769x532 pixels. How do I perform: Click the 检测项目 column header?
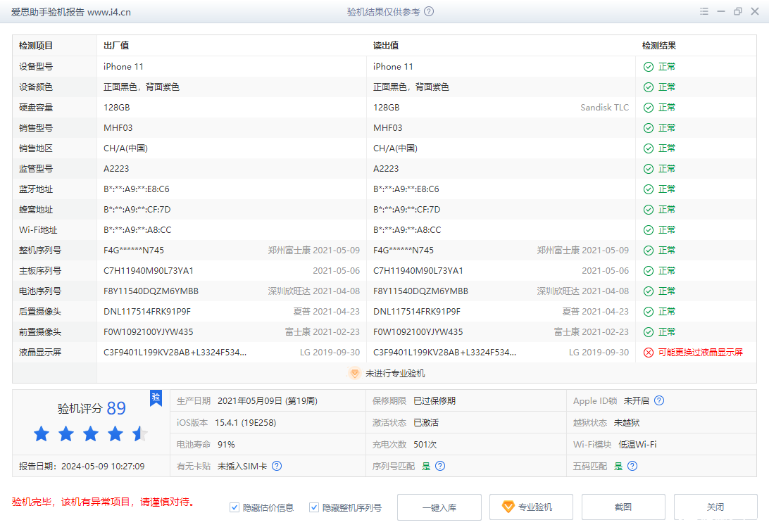click(x=36, y=46)
